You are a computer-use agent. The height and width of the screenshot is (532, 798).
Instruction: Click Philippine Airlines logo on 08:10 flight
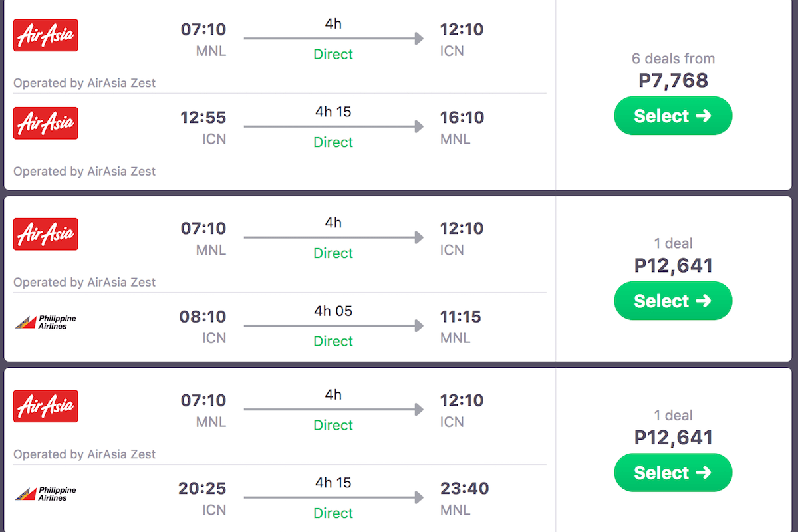(46, 323)
